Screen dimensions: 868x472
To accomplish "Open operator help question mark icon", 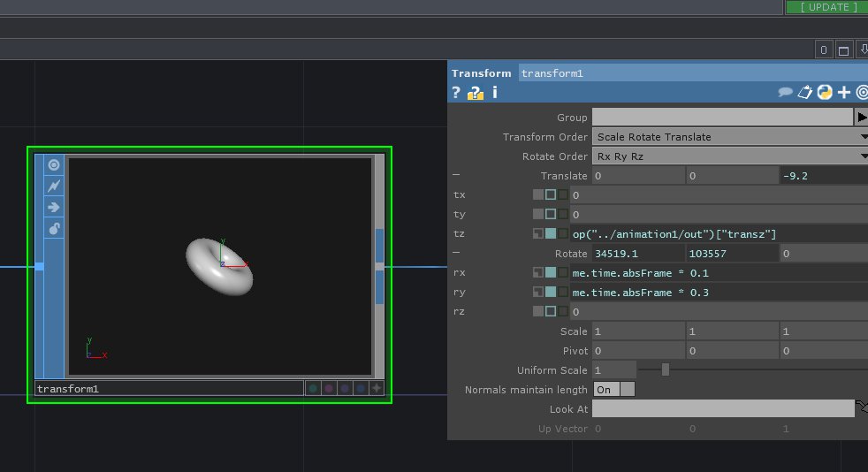I will pyautogui.click(x=456, y=92).
